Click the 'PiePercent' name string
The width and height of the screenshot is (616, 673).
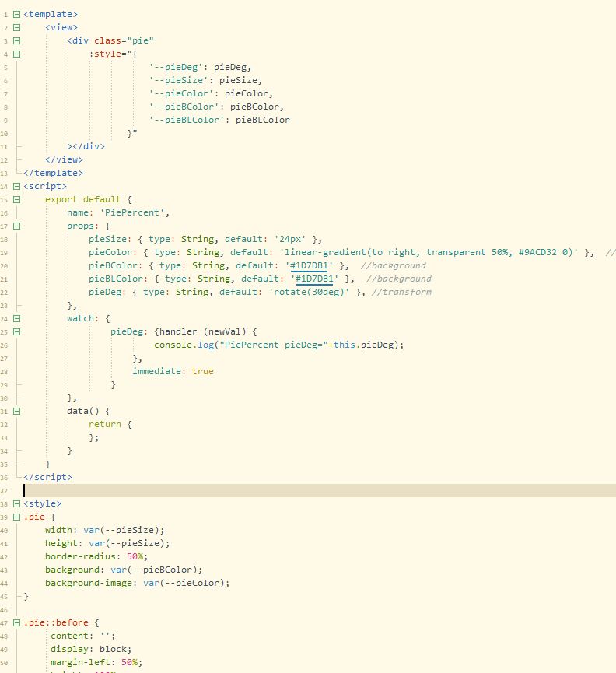(x=132, y=212)
